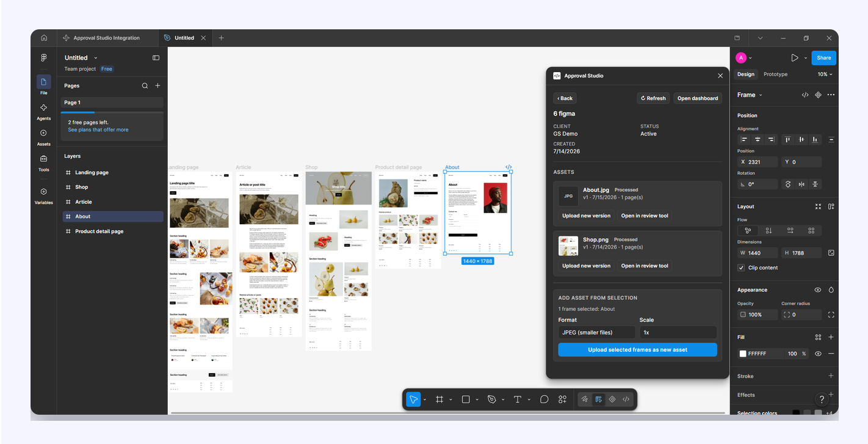Screen dimensions: 868x444
Task: Open Format dropdown showing JPEG
Action: (598, 332)
